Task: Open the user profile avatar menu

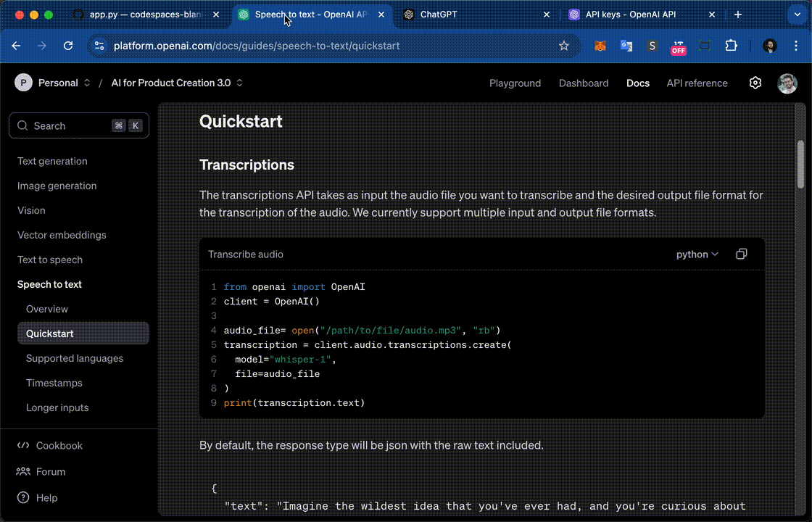Action: 787,83
